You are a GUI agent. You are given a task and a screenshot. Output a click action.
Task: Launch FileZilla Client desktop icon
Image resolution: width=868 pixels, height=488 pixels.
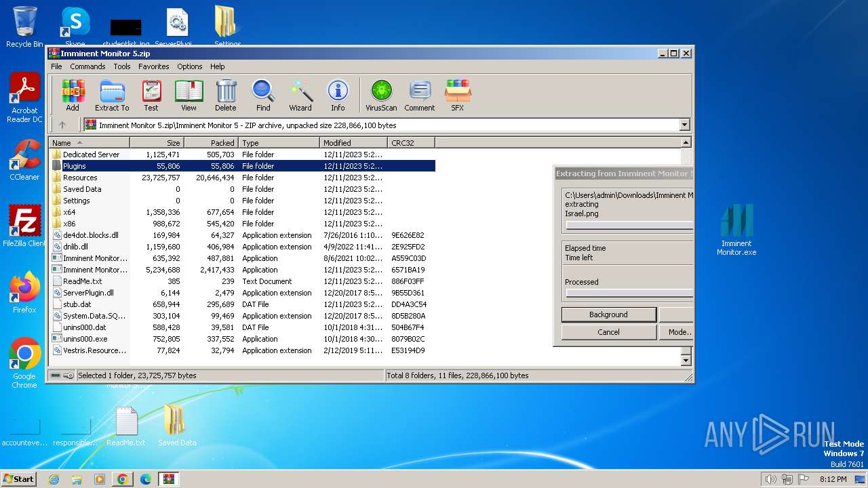[x=24, y=226]
